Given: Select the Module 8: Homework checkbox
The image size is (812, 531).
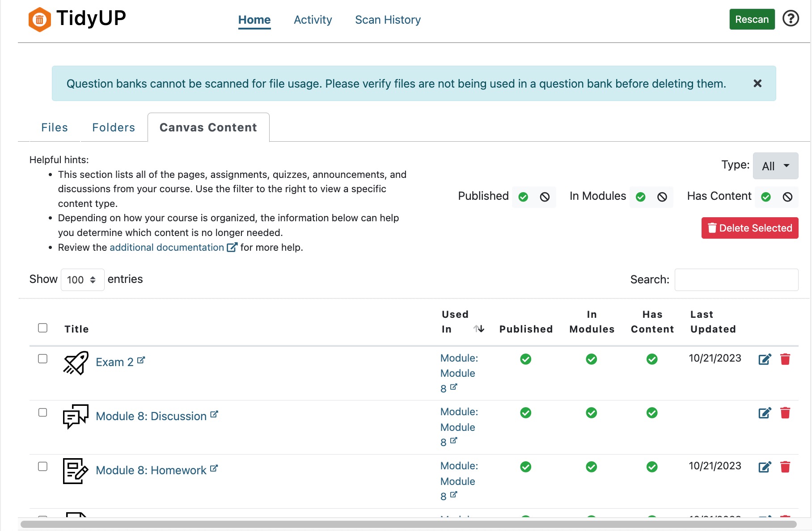Looking at the screenshot, I should click(x=42, y=466).
